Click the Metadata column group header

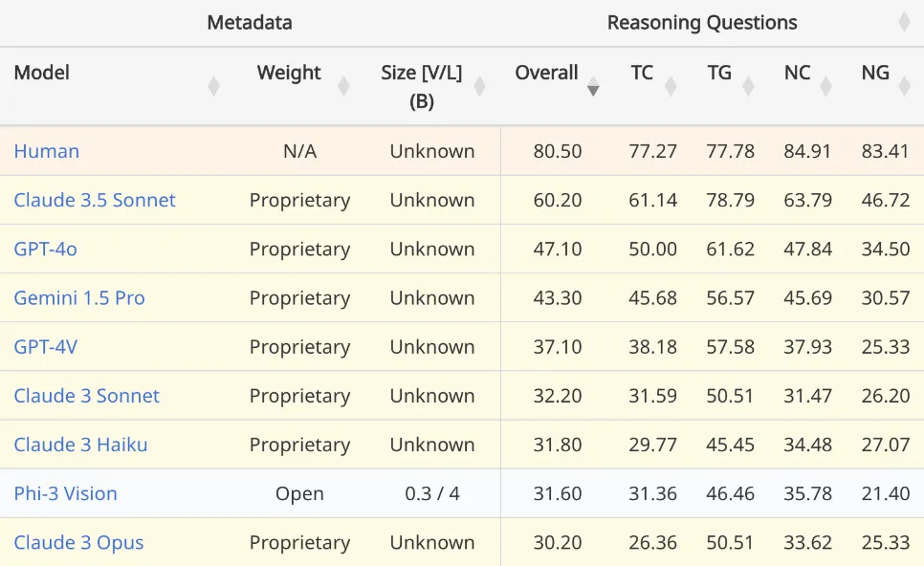[x=250, y=22]
